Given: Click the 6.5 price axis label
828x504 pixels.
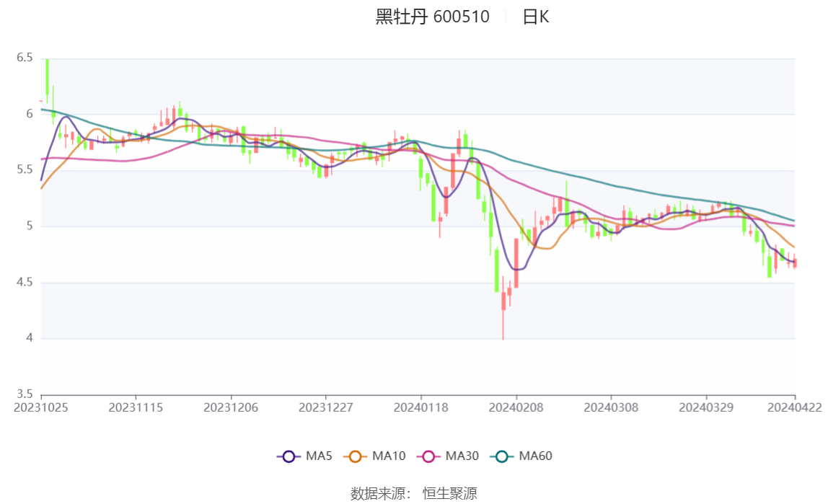Looking at the screenshot, I should pyautogui.click(x=25, y=58).
